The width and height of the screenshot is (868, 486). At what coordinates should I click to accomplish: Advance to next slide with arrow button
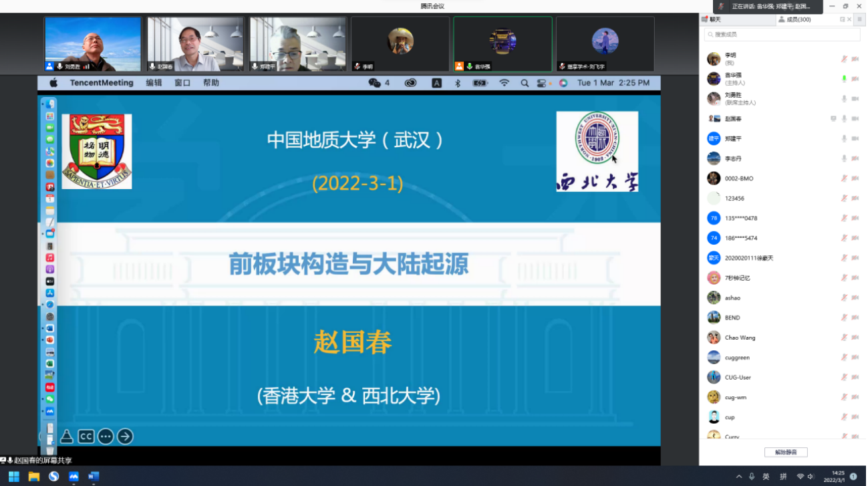[125, 437]
